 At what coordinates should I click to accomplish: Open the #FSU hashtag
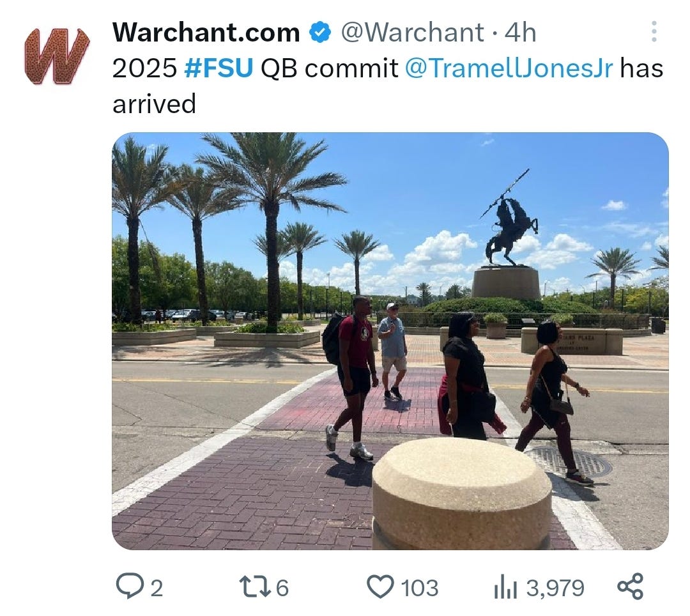pos(218,68)
